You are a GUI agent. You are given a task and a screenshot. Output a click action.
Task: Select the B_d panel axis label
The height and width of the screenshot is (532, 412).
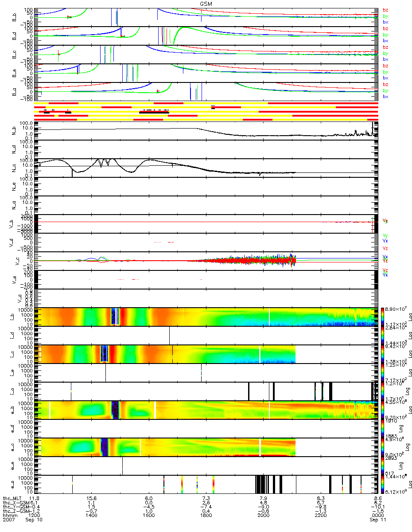click(15, 36)
